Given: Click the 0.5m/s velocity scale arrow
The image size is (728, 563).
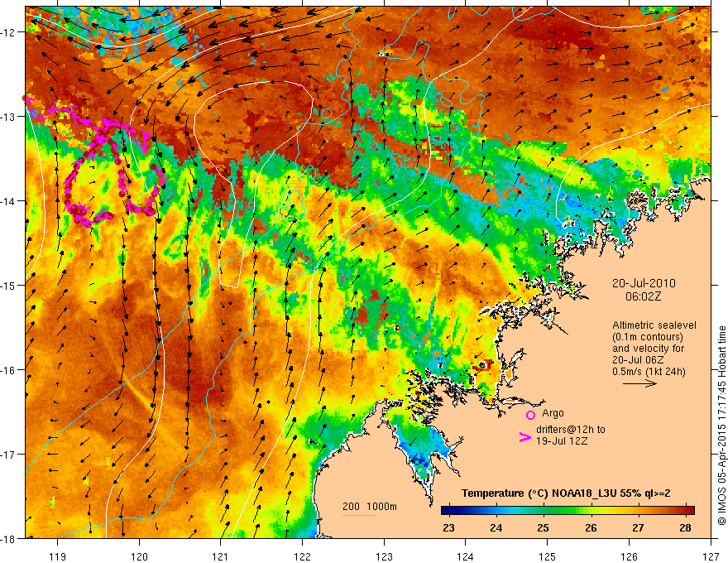Looking at the screenshot, I should (639, 383).
